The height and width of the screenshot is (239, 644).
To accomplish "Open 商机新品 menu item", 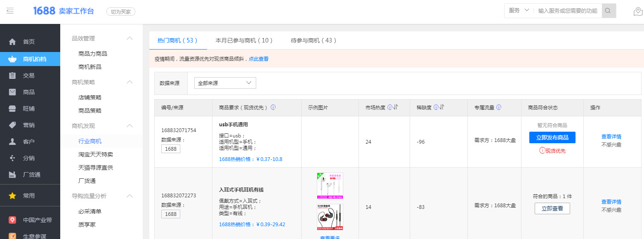I will tap(90, 67).
